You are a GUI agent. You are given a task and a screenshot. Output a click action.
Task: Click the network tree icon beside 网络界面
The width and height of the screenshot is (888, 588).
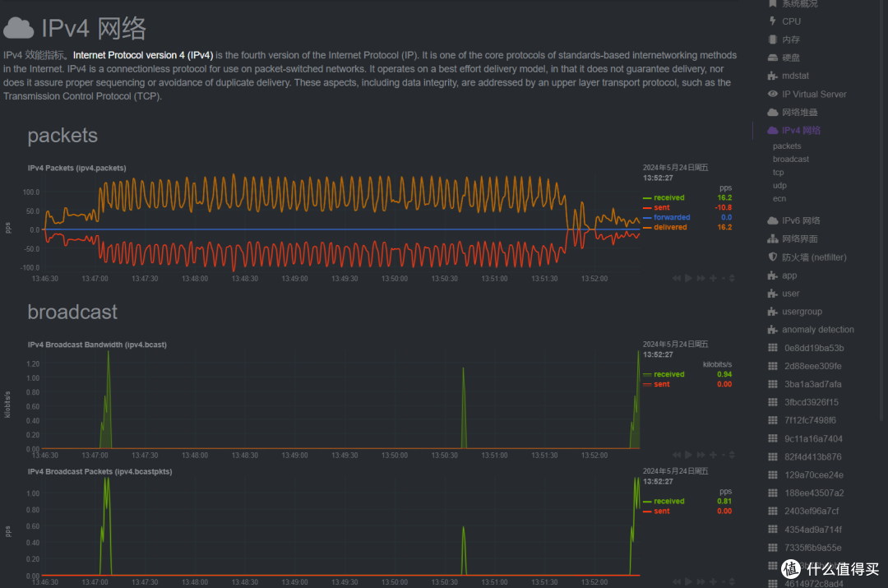point(772,239)
